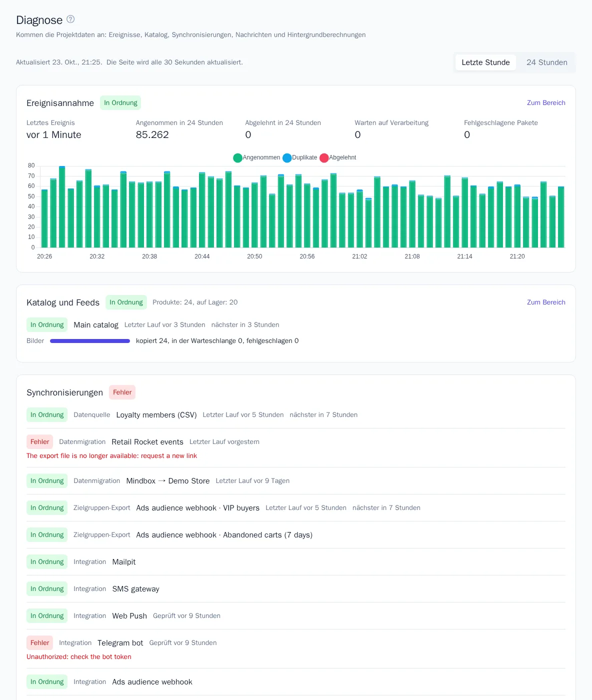Viewport: 592px width, 700px height.
Task: Click the 21:20 chart axis label
Action: click(517, 256)
